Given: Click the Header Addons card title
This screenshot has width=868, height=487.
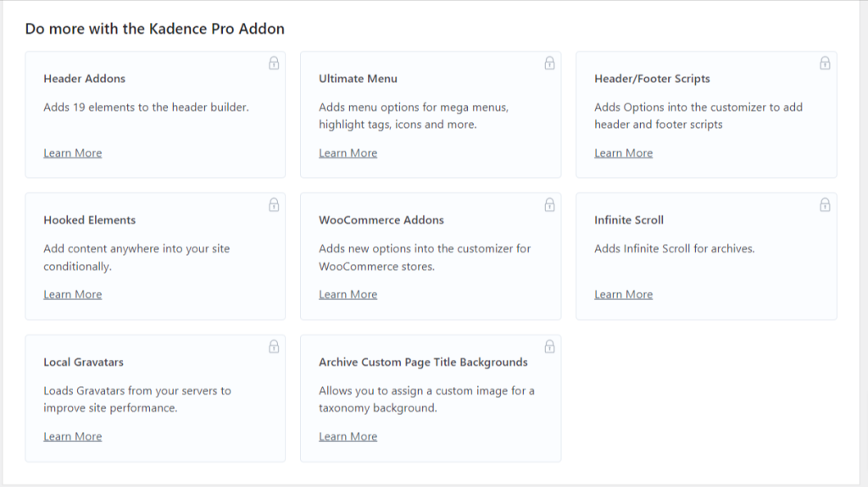Looking at the screenshot, I should (x=84, y=79).
